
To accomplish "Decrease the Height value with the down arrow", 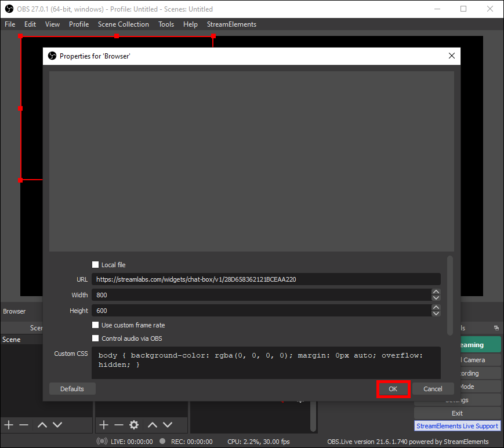I will coord(436,314).
